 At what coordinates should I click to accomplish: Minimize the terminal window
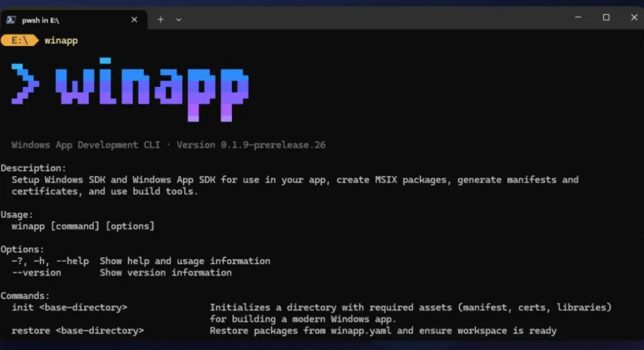click(x=578, y=17)
